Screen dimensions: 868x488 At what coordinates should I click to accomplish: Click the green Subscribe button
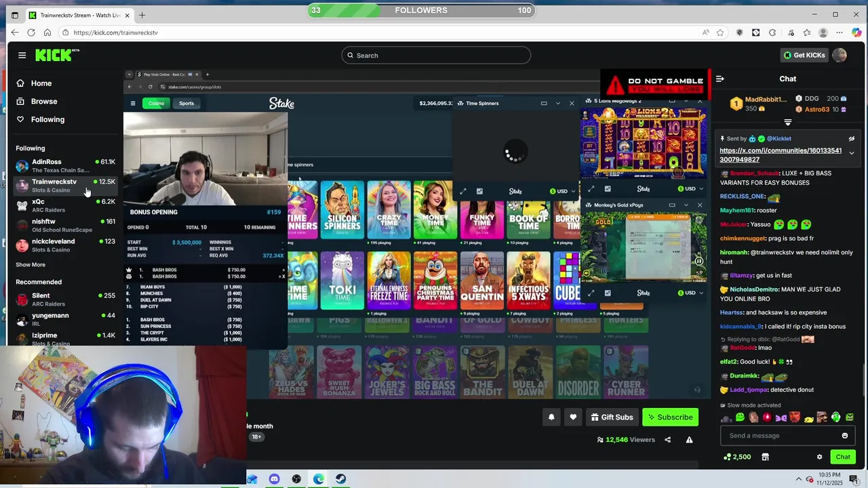(670, 418)
